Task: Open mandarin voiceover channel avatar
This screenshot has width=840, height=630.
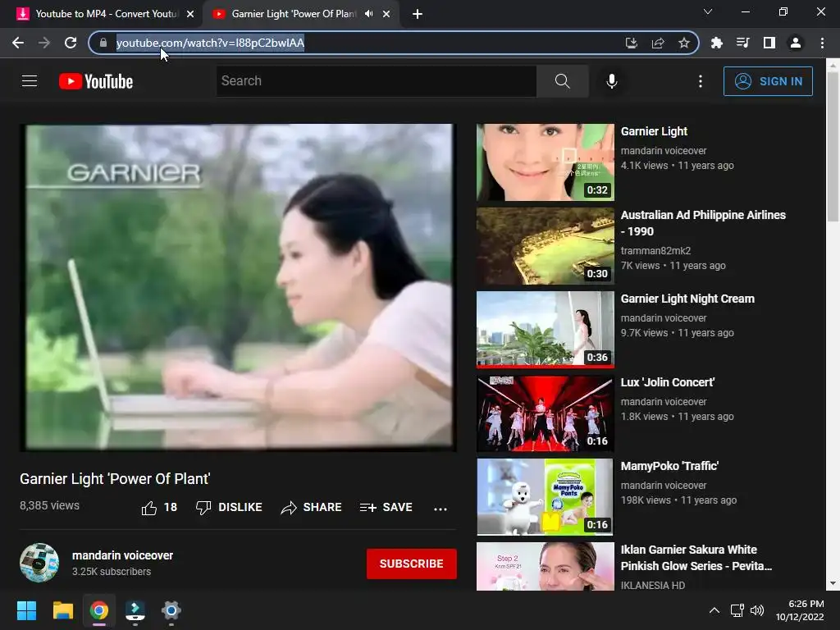Action: [x=39, y=563]
